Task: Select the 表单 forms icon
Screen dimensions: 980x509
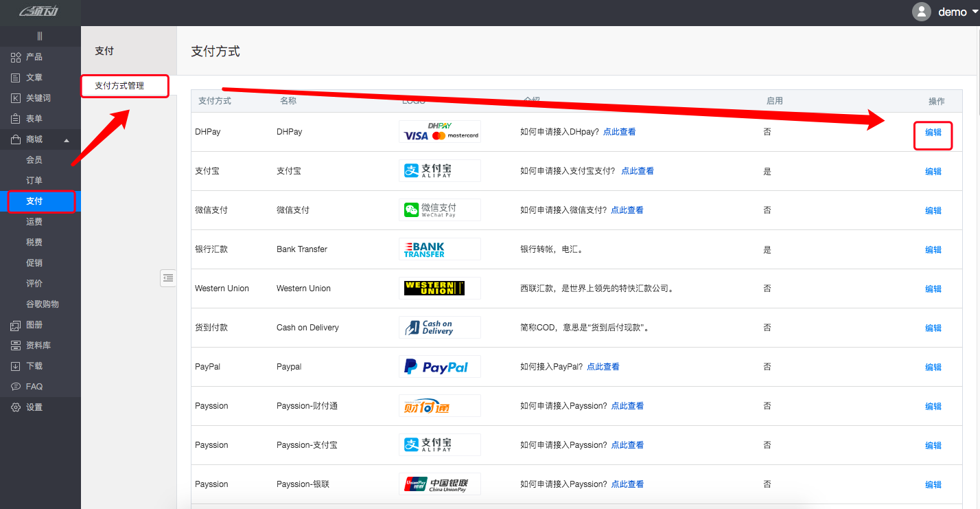Action: [16, 119]
